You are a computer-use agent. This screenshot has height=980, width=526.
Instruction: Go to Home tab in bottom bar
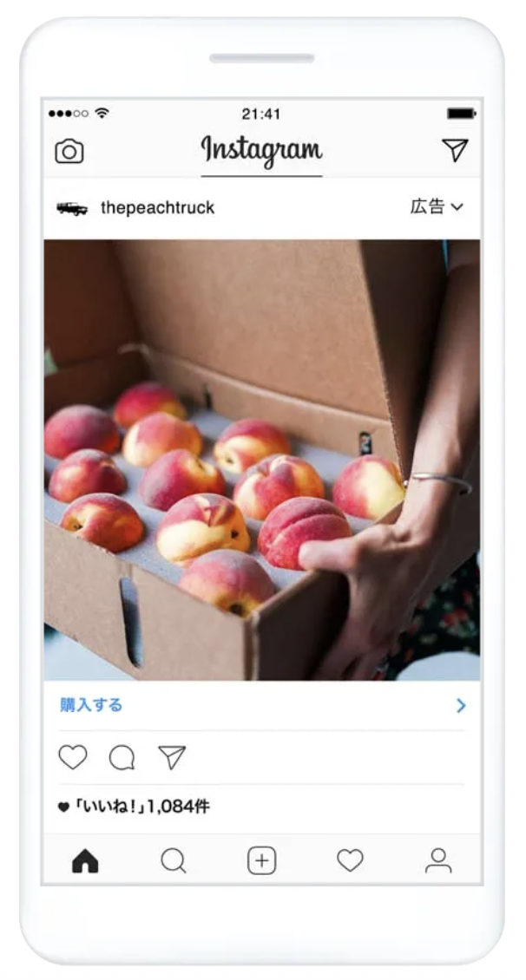(x=86, y=860)
